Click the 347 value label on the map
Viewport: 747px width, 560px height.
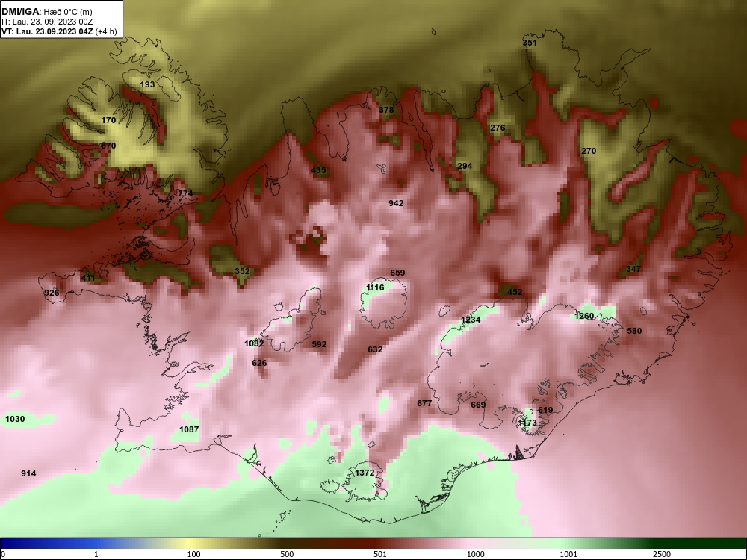633,269
